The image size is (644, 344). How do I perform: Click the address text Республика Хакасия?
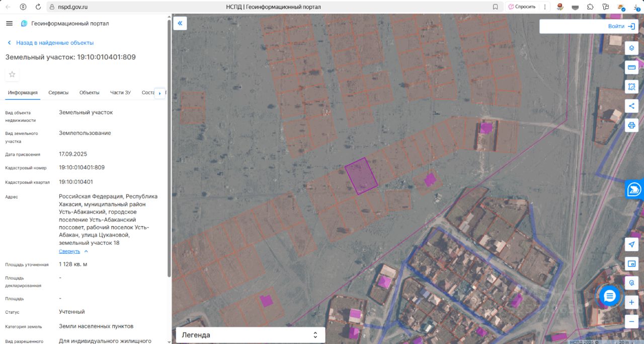[x=108, y=200]
